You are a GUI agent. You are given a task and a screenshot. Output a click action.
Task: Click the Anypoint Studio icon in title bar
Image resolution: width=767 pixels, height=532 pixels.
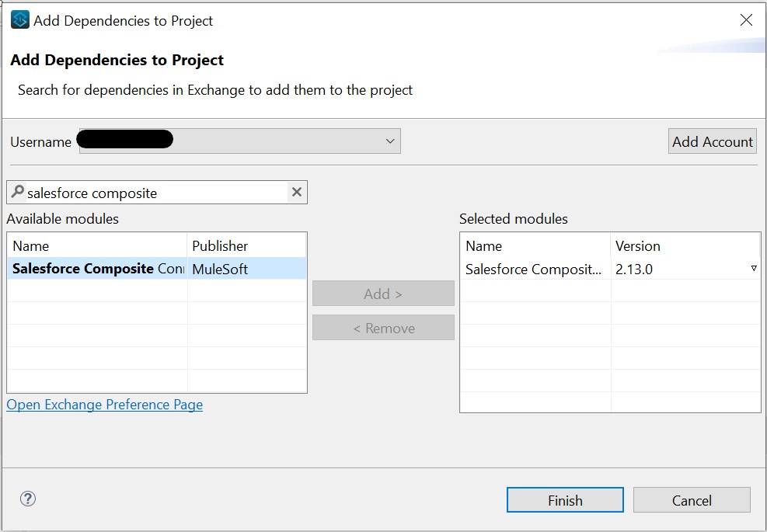pos(20,20)
